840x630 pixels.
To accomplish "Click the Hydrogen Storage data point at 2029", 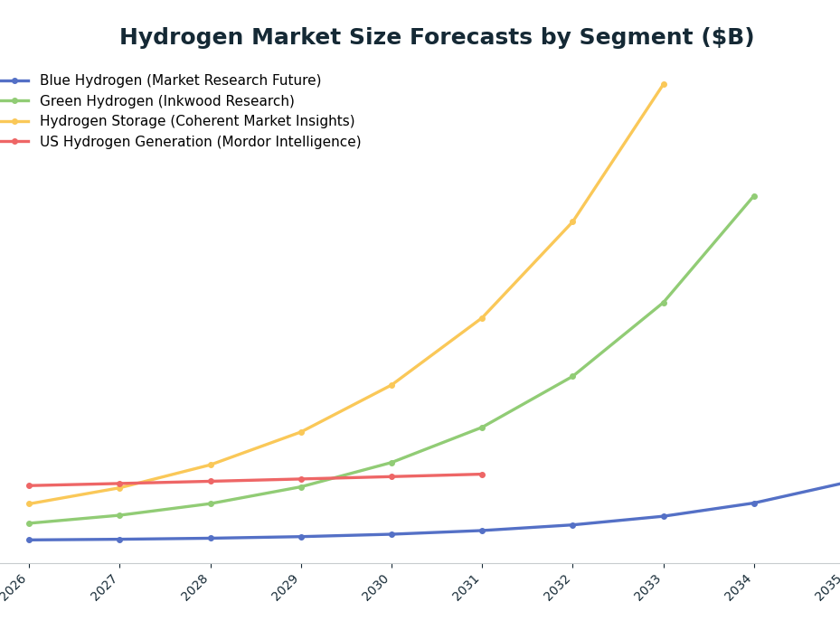I will [301, 432].
